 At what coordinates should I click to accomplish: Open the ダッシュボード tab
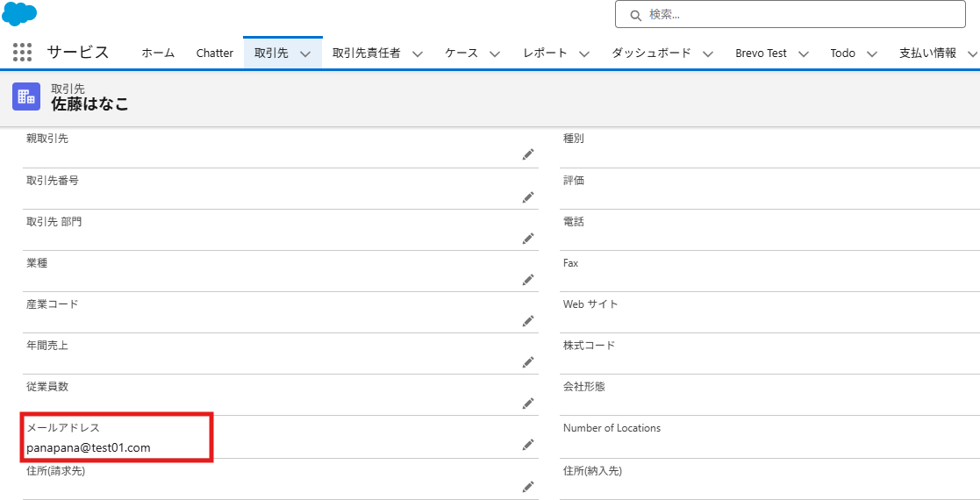[651, 54]
